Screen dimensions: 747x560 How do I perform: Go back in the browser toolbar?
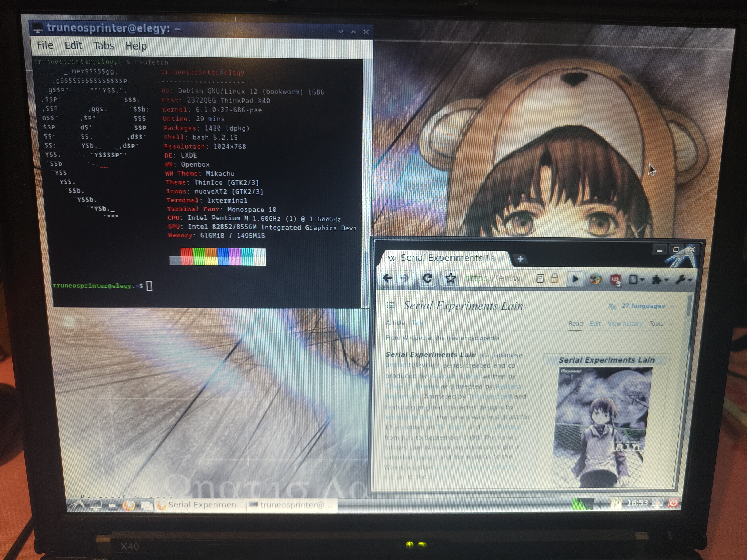tap(387, 278)
